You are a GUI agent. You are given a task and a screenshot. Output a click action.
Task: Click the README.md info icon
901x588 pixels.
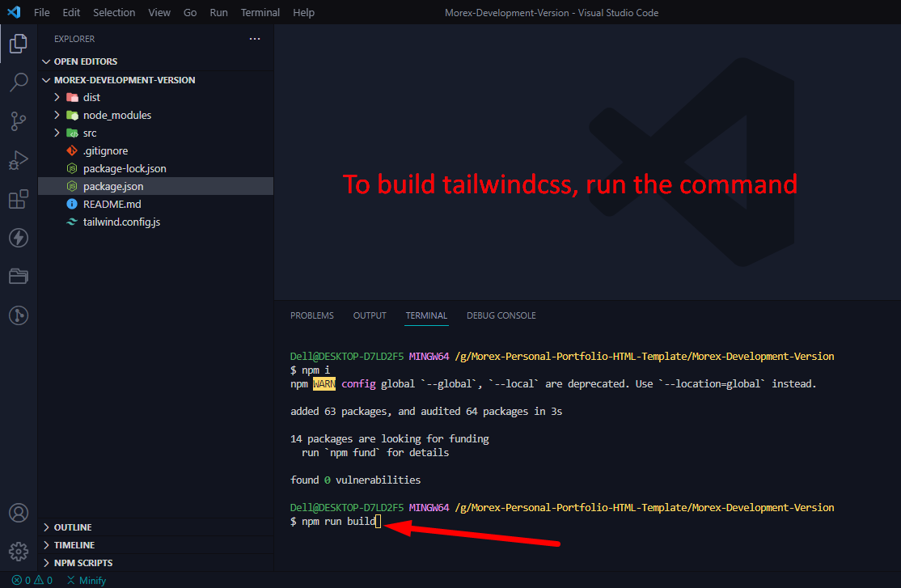click(x=72, y=204)
